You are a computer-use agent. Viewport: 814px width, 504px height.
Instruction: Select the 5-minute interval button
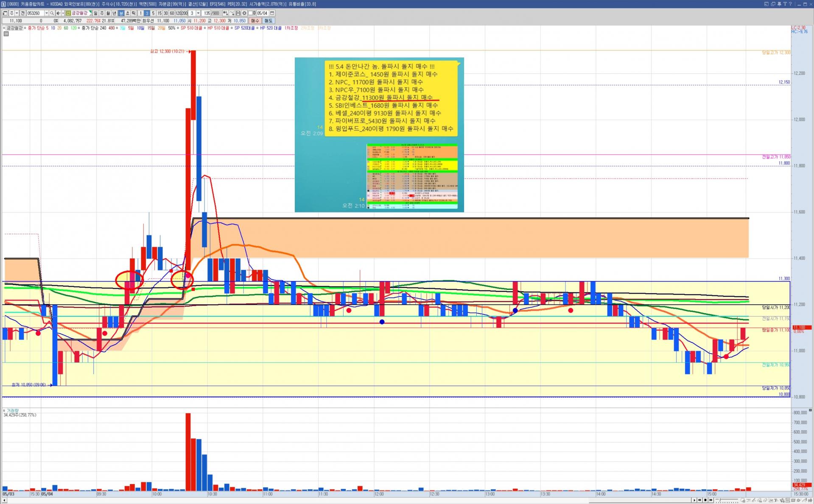(x=153, y=13)
